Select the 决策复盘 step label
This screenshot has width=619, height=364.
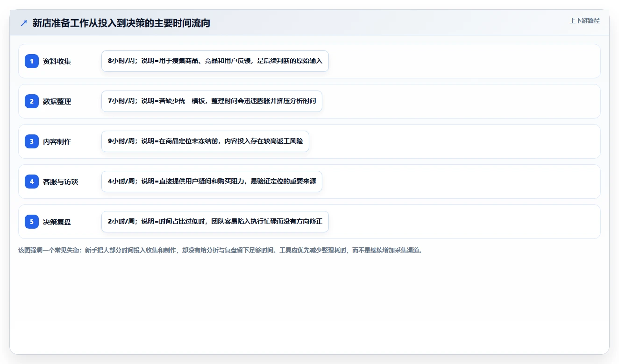[57, 222]
